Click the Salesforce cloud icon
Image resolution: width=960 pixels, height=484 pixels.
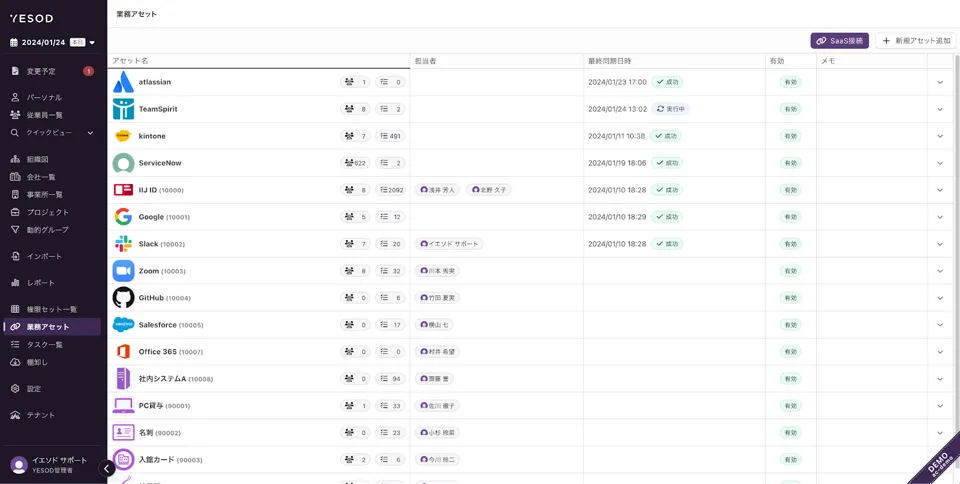click(x=123, y=324)
